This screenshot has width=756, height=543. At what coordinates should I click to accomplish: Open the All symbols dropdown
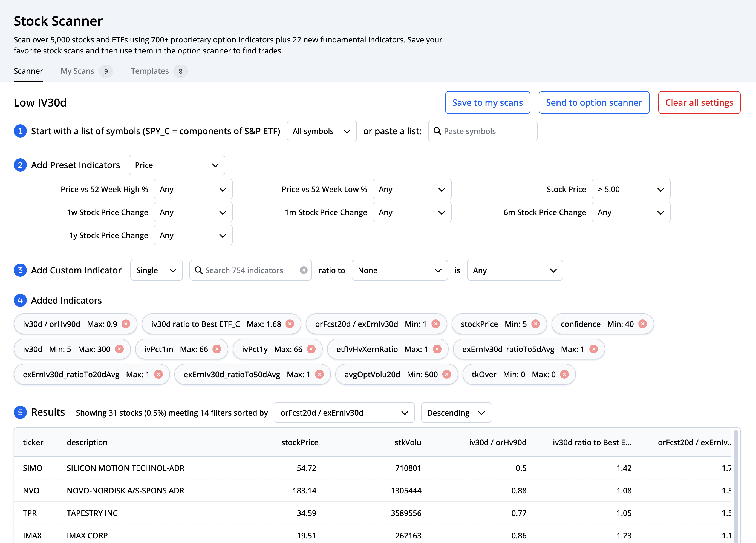[322, 131]
